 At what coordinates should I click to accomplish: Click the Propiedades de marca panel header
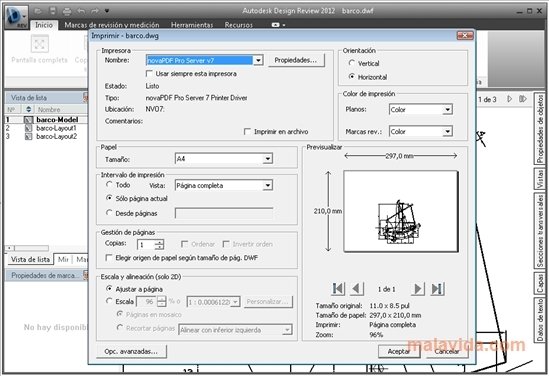tap(46, 276)
